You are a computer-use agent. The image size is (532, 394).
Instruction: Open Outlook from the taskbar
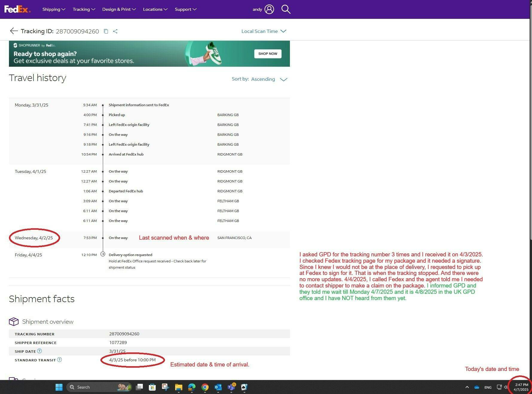tap(218, 387)
